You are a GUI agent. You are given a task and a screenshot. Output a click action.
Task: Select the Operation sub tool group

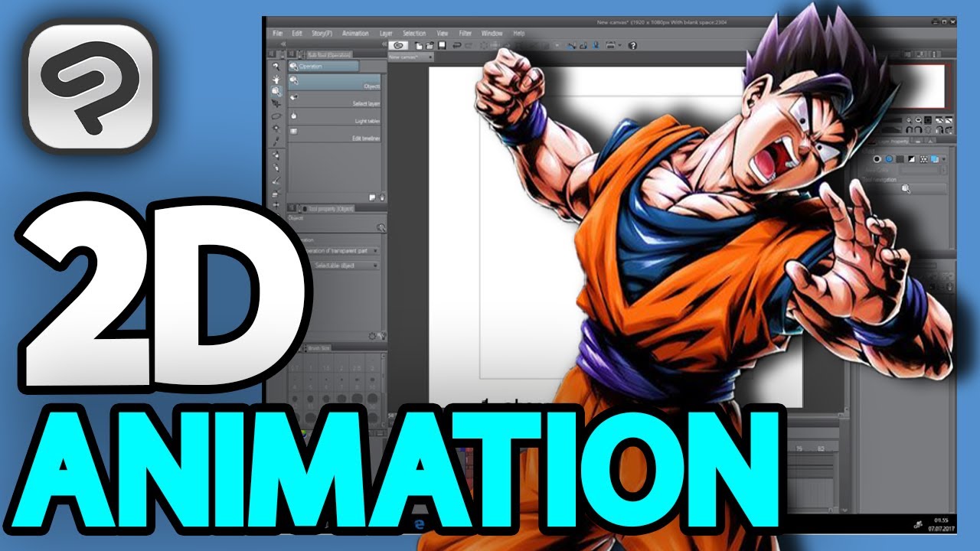pyautogui.click(x=323, y=67)
